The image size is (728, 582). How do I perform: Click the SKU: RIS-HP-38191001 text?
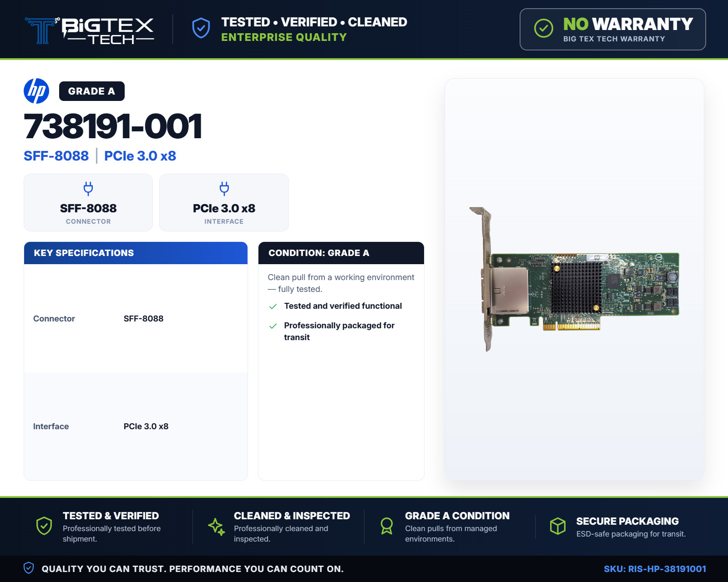click(655, 569)
